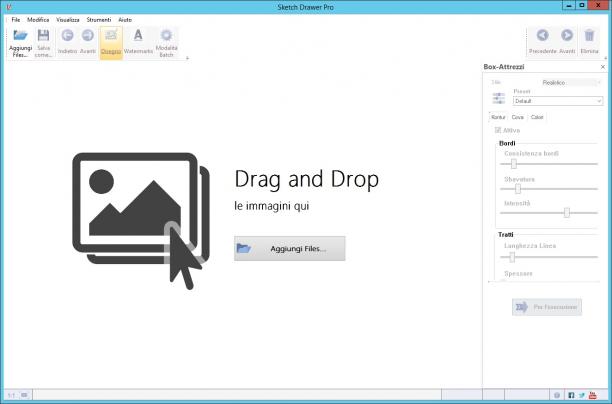Click the Lunghezza Linea slider
The image size is (612, 404).
point(549,257)
